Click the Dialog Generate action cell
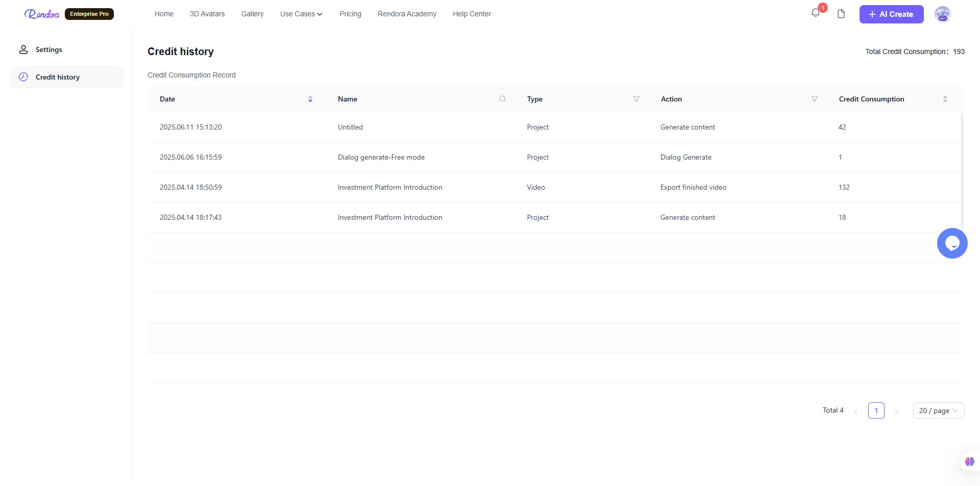This screenshot has height=486, width=980. pyautogui.click(x=686, y=157)
